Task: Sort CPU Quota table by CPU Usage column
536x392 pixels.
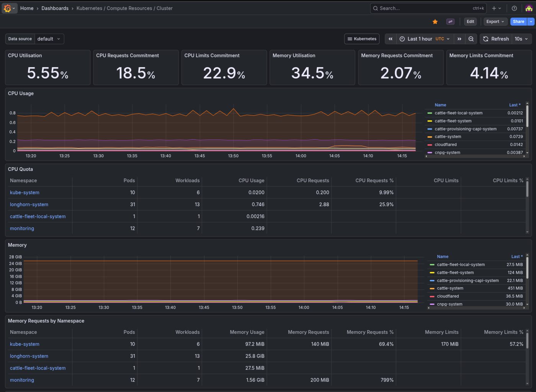Action: point(251,181)
